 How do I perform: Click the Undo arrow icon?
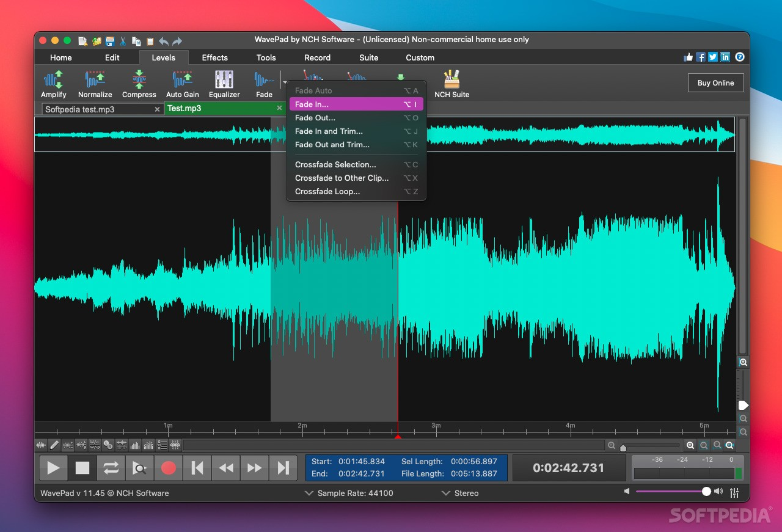tap(164, 41)
